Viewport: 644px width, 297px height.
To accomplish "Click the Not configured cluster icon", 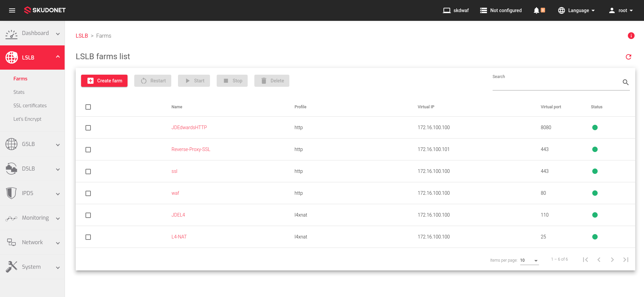I will click(484, 10).
